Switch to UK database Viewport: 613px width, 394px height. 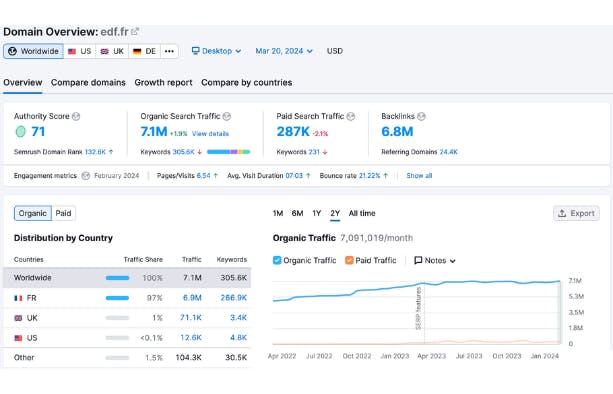click(112, 51)
